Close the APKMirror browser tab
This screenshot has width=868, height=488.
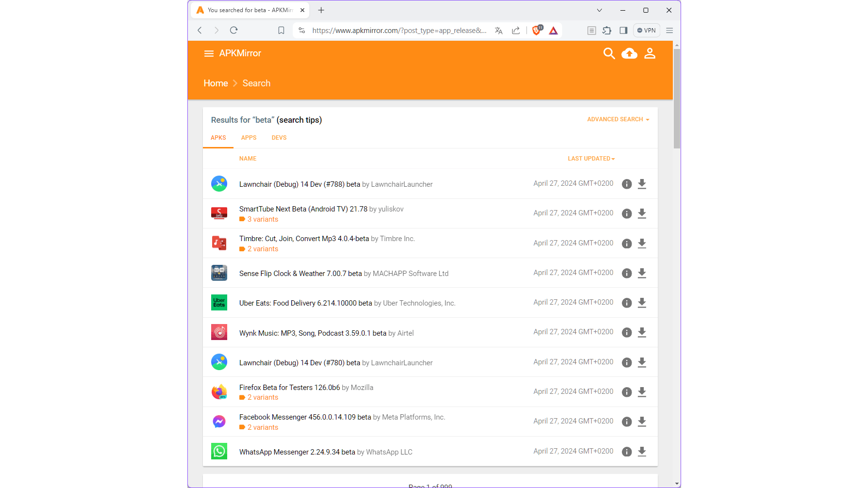point(302,10)
